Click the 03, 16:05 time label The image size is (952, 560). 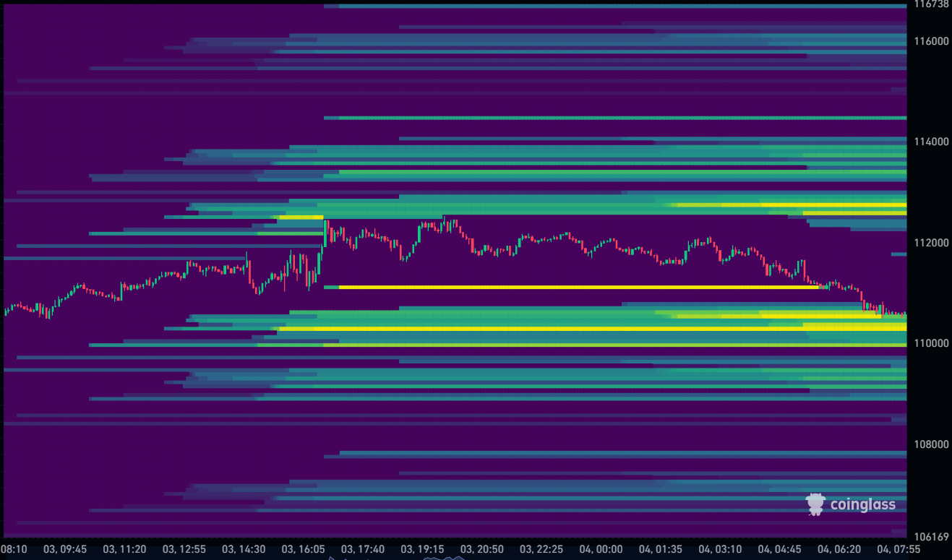[x=304, y=549]
